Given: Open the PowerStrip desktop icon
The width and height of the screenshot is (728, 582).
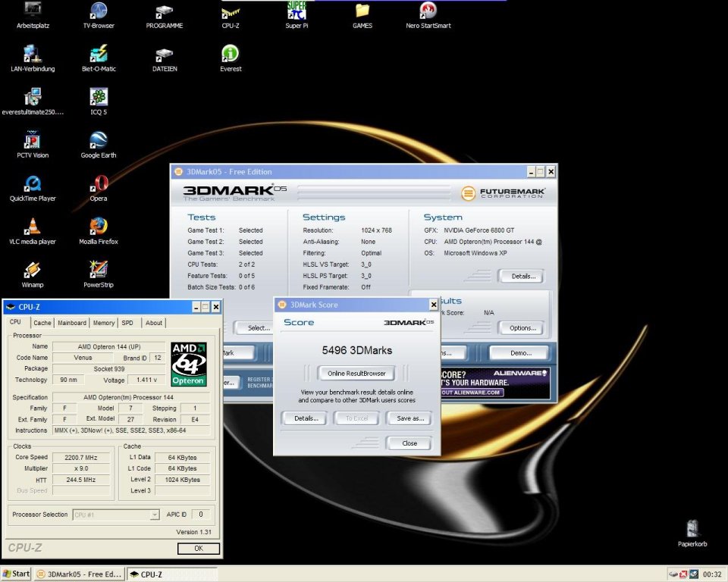Looking at the screenshot, I should (99, 271).
